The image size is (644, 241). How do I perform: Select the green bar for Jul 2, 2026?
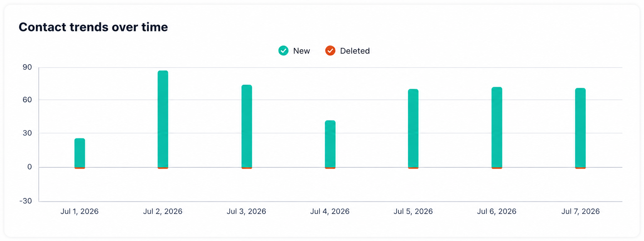pos(163,119)
